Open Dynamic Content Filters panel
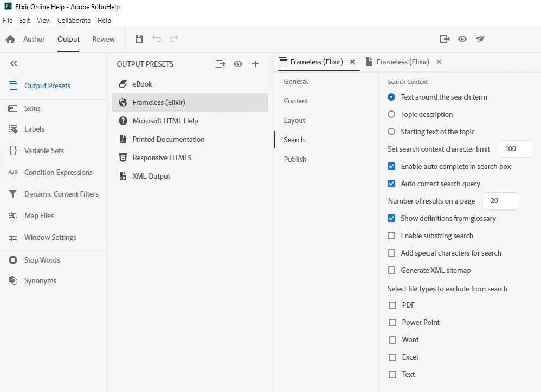 [54, 194]
